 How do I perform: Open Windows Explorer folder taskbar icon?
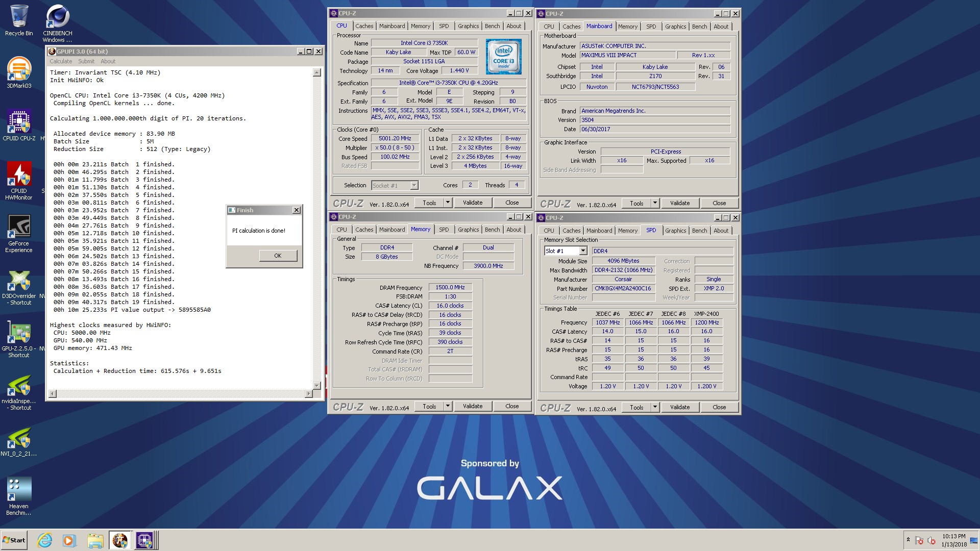click(95, 540)
